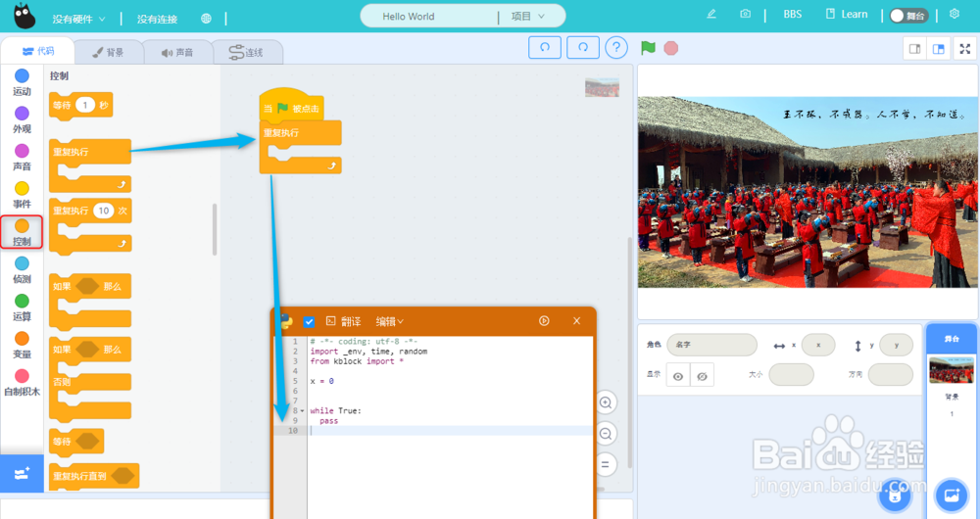Open the 没有硬件 hardware dropdown
Screen dimensions: 980x519
[78, 19]
